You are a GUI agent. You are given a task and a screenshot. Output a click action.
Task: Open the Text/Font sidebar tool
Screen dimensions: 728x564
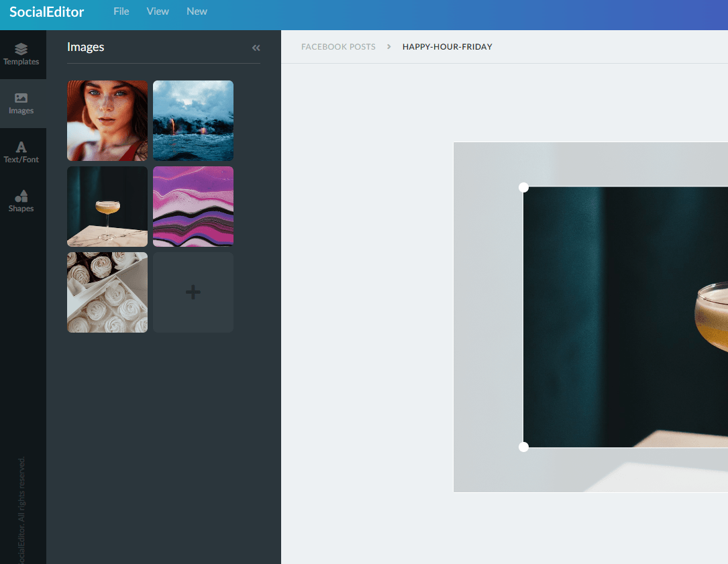(21, 152)
